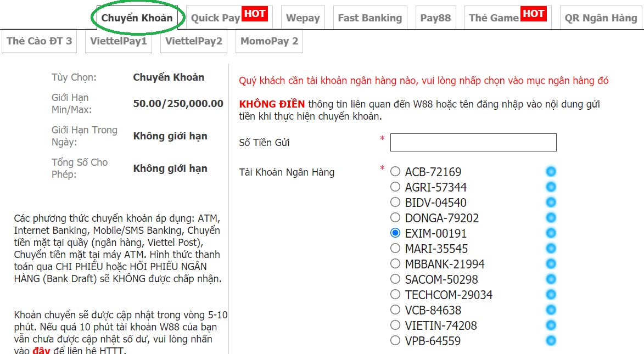The width and height of the screenshot is (644, 354).
Task: Click the blue info icon beside DONGA-79202
Action: click(x=551, y=218)
